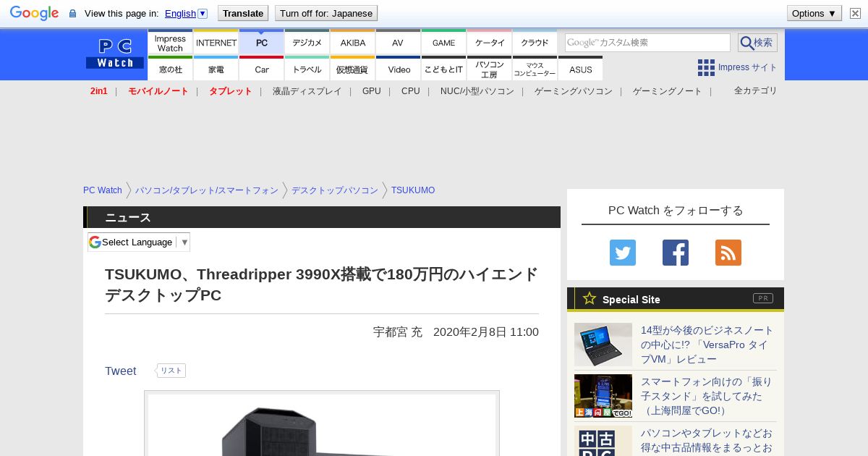Go to PC Watch breadcrumb
This screenshot has width=868, height=456.
click(103, 190)
